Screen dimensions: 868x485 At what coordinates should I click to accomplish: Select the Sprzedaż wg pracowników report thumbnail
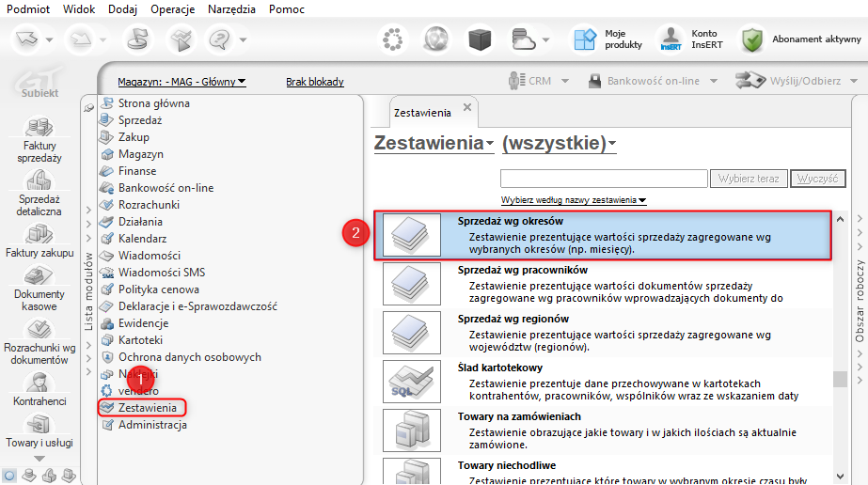click(x=411, y=284)
